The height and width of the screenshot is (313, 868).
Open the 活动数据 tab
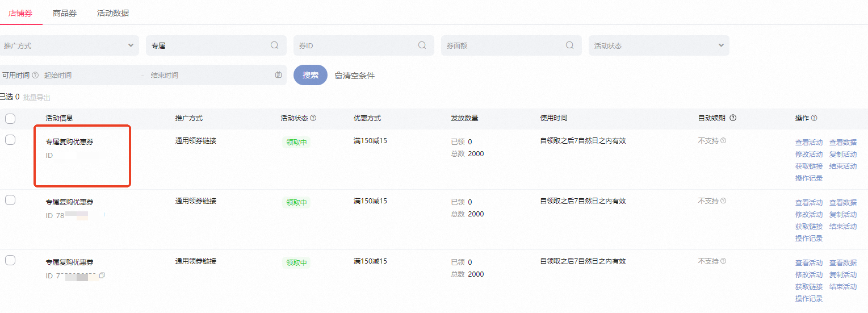[113, 13]
